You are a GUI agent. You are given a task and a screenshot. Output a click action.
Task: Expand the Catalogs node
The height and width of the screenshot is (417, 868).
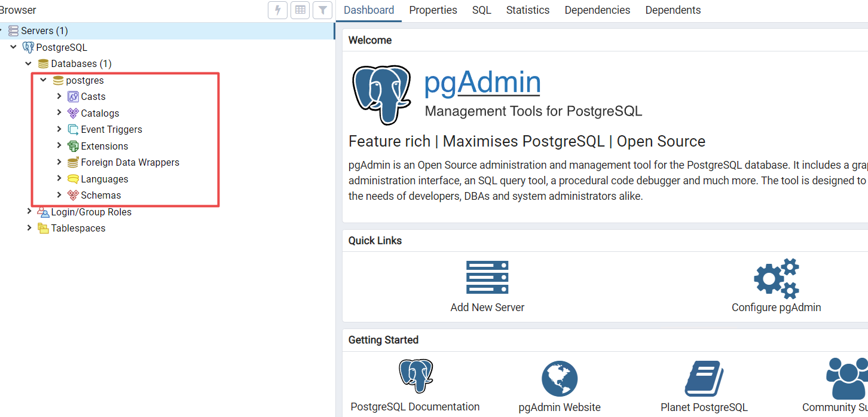click(59, 112)
